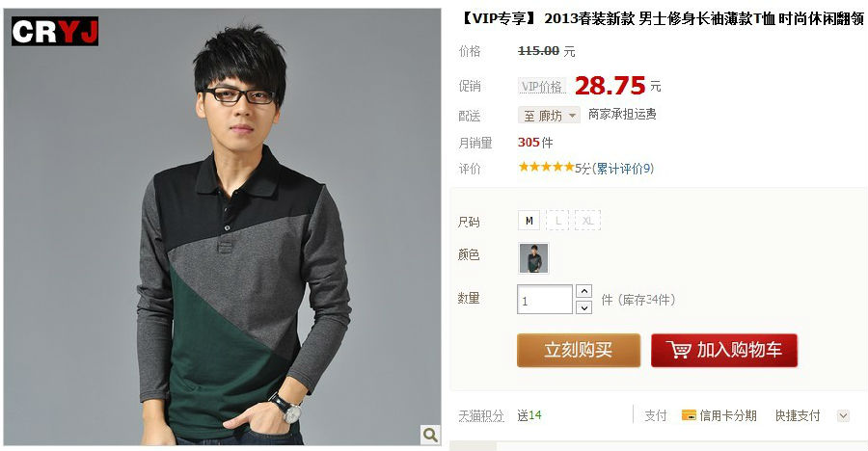The image size is (868, 451).
Task: Decrease quantity with the down arrow
Action: coord(584,307)
